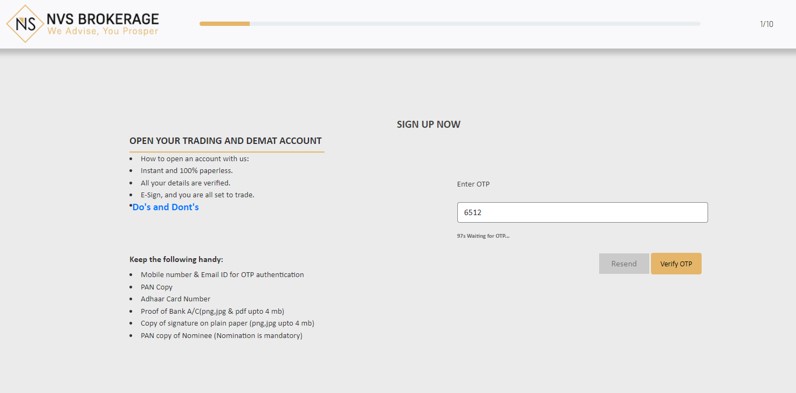Open the Do's and Dont's link
796x393 pixels.
[x=165, y=207]
